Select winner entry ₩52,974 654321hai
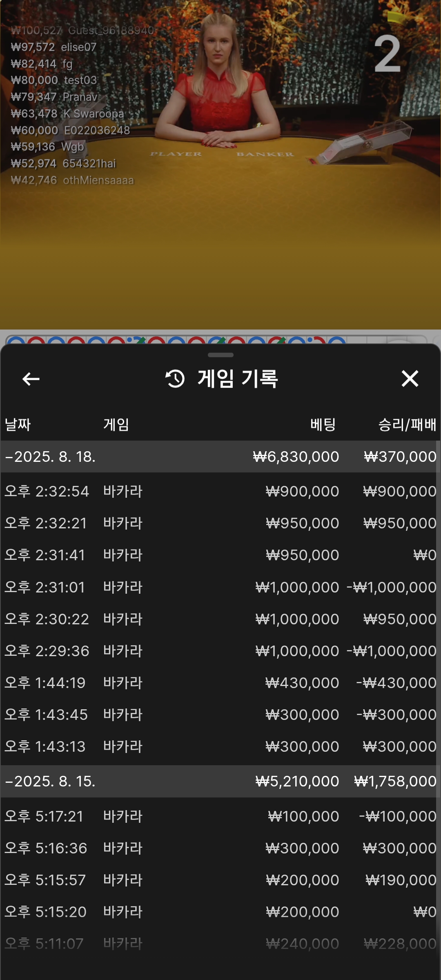 [x=63, y=163]
